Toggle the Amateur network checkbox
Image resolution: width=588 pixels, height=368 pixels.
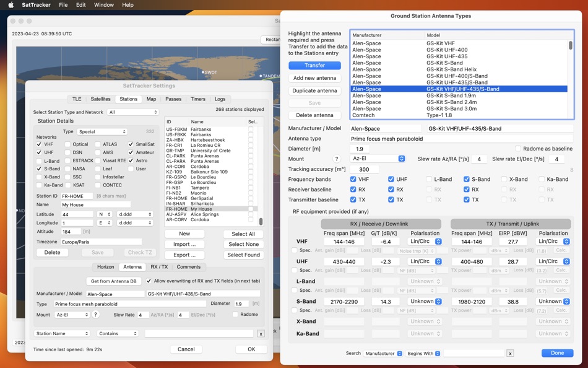click(131, 152)
